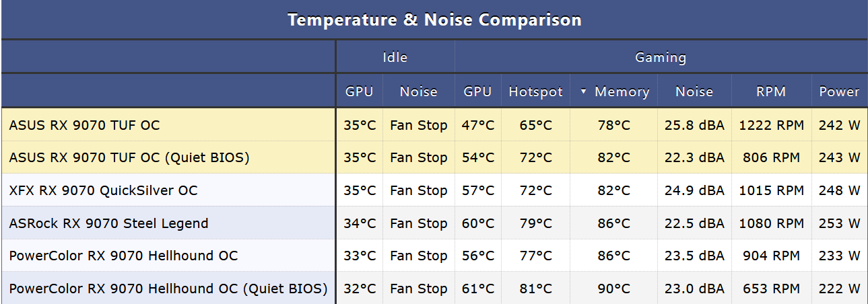868x304 pixels.
Task: Select PowerColor RX 9070 Hellhound OC row
Action: (x=434, y=256)
